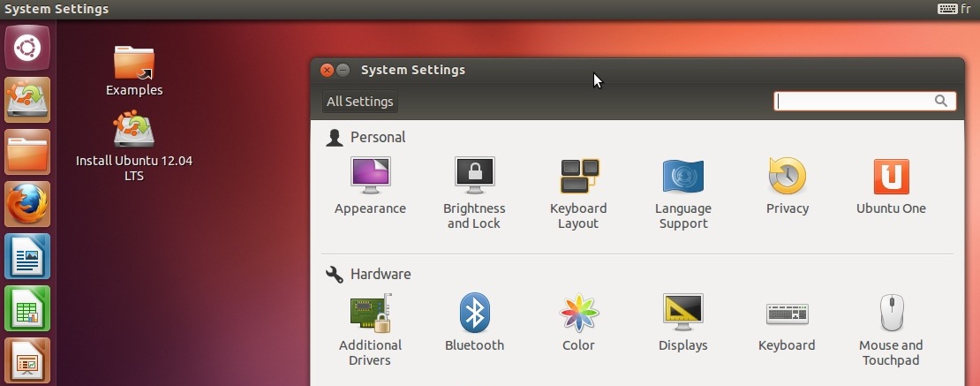Image resolution: width=980 pixels, height=386 pixels.
Task: Click the Ubuntu Dash home launcher icon
Action: pyautogui.click(x=26, y=48)
